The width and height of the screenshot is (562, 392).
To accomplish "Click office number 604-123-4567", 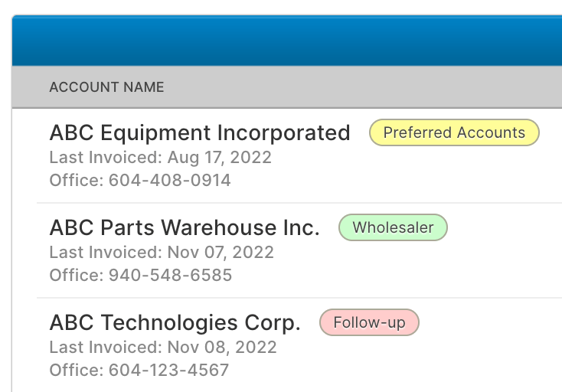I will [x=168, y=370].
